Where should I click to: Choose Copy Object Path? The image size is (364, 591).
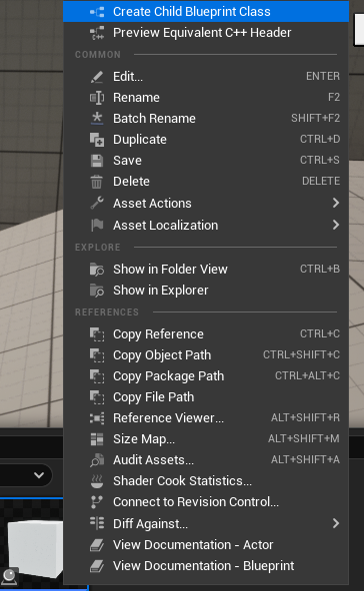206,355
